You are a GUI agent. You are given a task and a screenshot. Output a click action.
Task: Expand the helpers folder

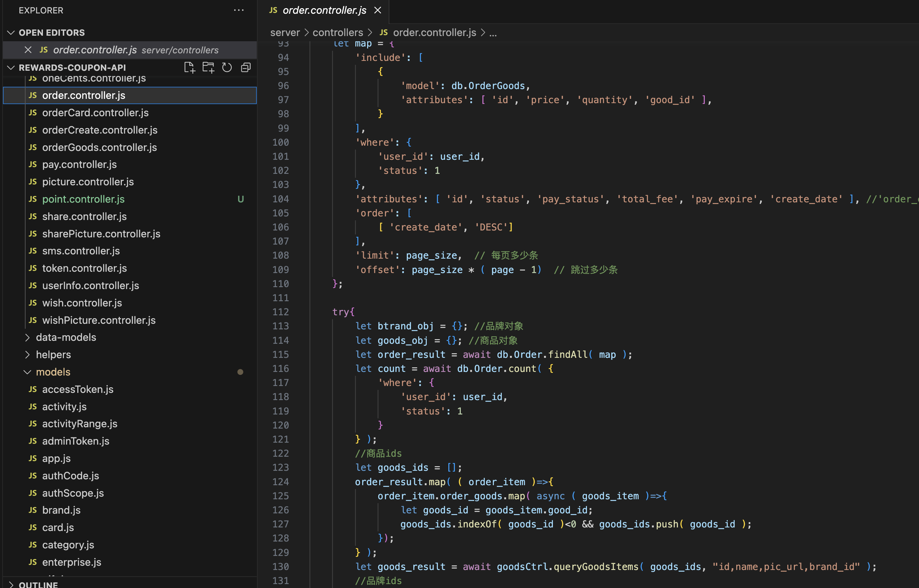click(27, 355)
